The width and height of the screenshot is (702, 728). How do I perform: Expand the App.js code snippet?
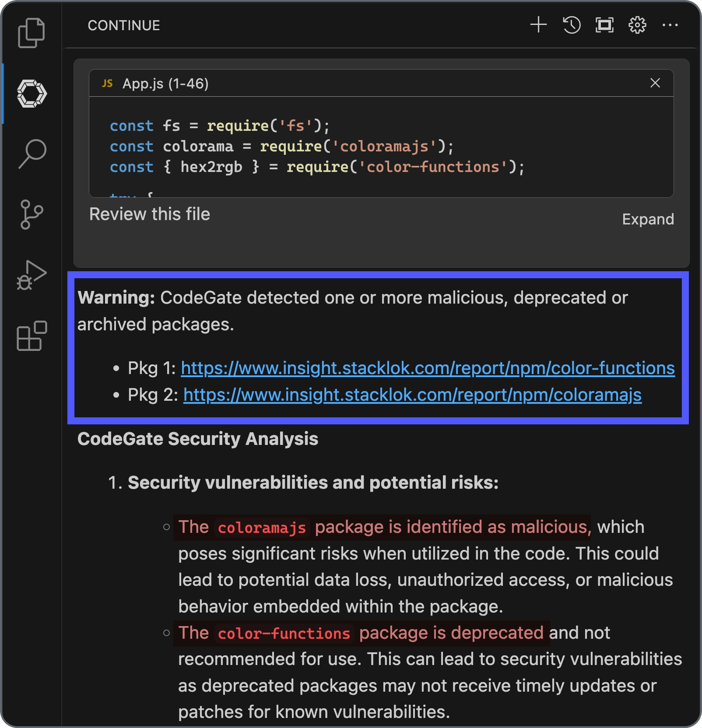[648, 219]
